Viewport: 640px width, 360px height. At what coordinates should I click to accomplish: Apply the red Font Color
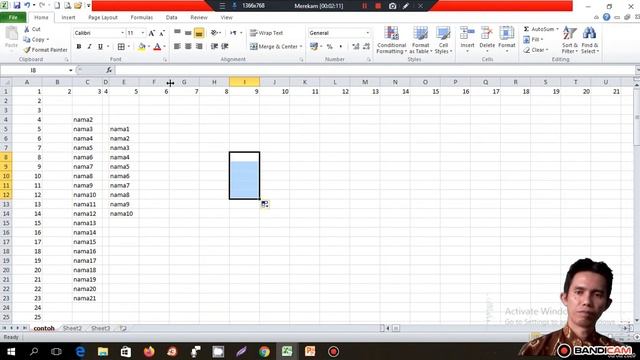[x=157, y=47]
